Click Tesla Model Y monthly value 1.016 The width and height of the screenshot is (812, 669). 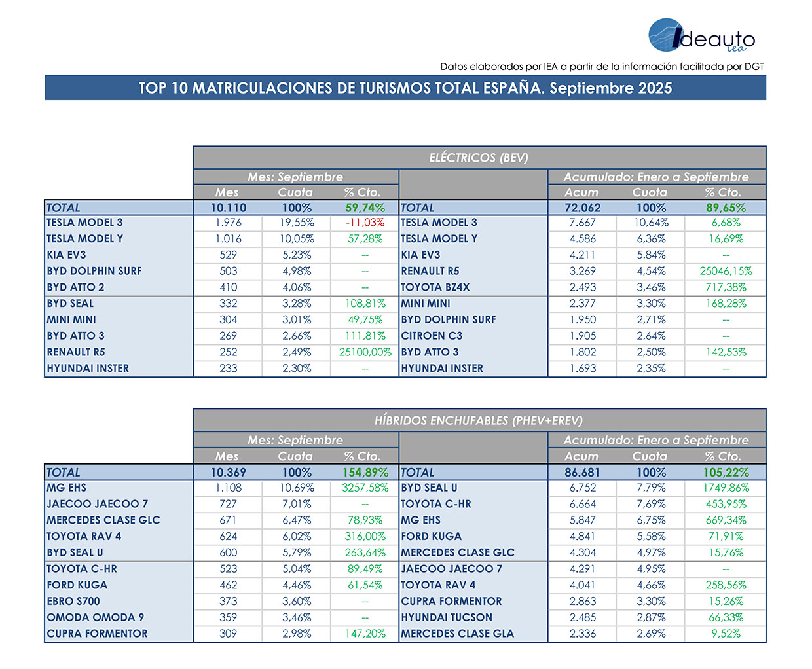point(229,239)
